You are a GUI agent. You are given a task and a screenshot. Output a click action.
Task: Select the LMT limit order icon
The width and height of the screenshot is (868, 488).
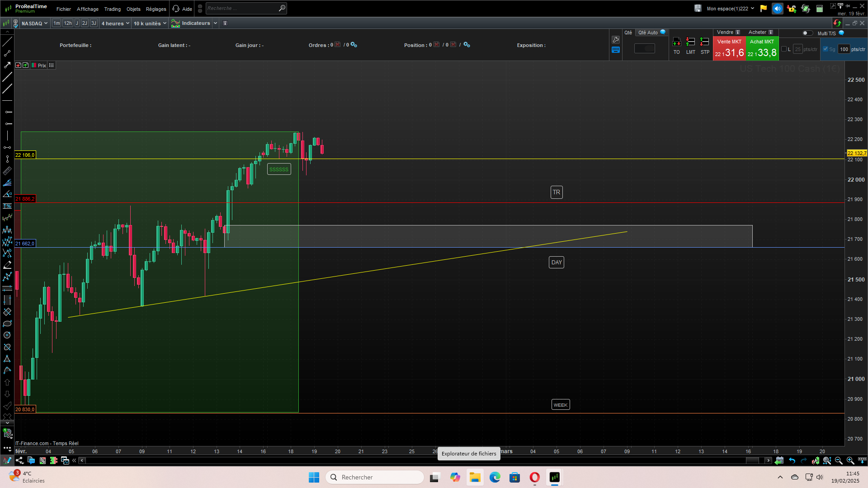pyautogui.click(x=690, y=42)
